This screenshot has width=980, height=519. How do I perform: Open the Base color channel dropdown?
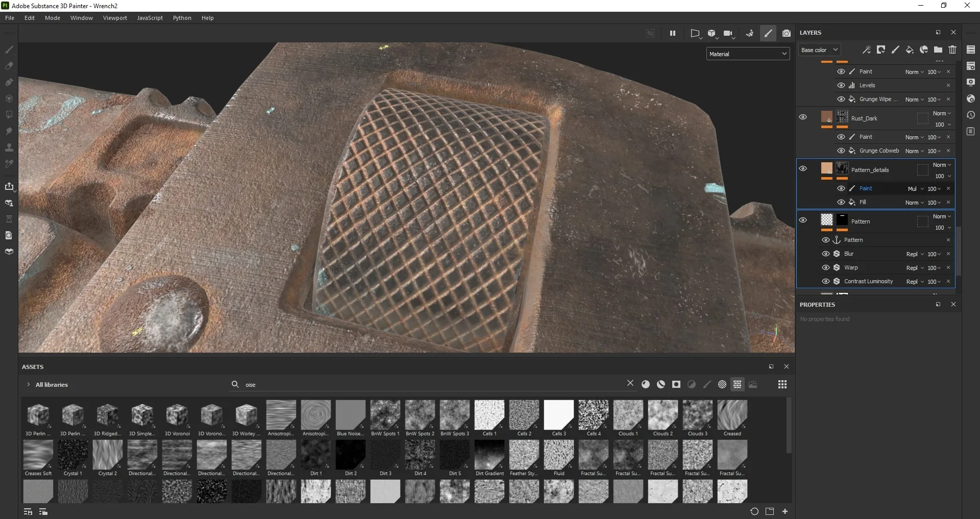tap(819, 50)
